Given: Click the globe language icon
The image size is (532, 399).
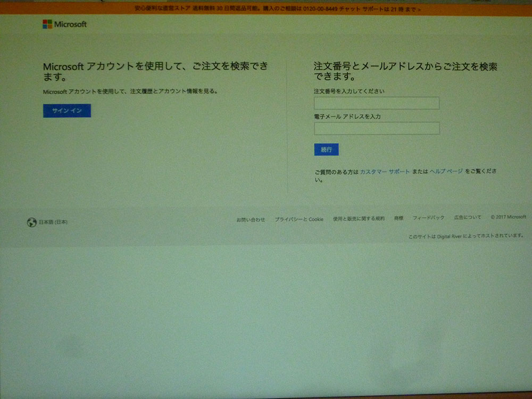Looking at the screenshot, I should tap(31, 222).
